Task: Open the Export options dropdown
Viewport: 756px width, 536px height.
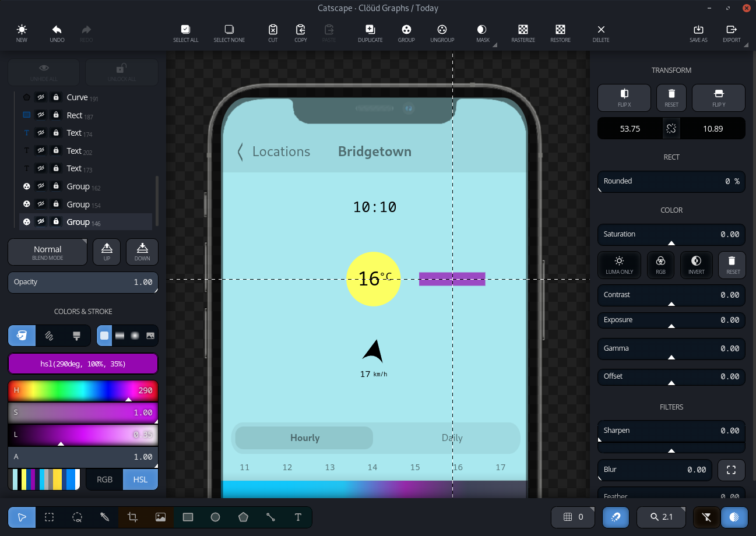Action: (732, 34)
